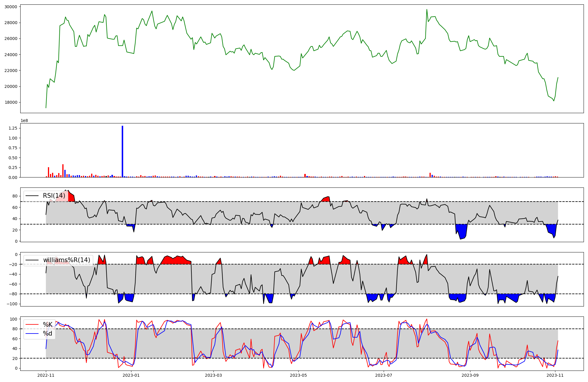Image resolution: width=588 pixels, height=382 pixels.
Task: Click the 1e8 volume scale label
Action: tap(24, 120)
